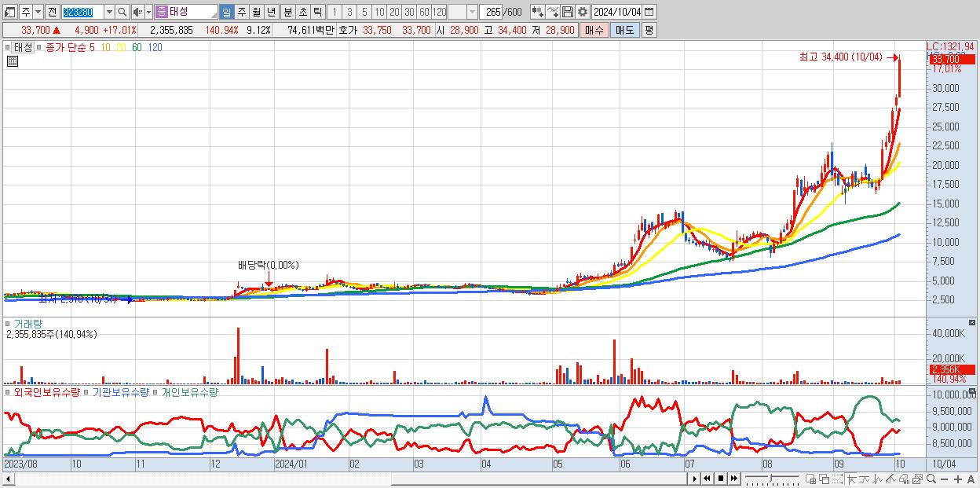The image size is (980, 488).
Task: Click the stock code input field 323280
Action: point(82,12)
